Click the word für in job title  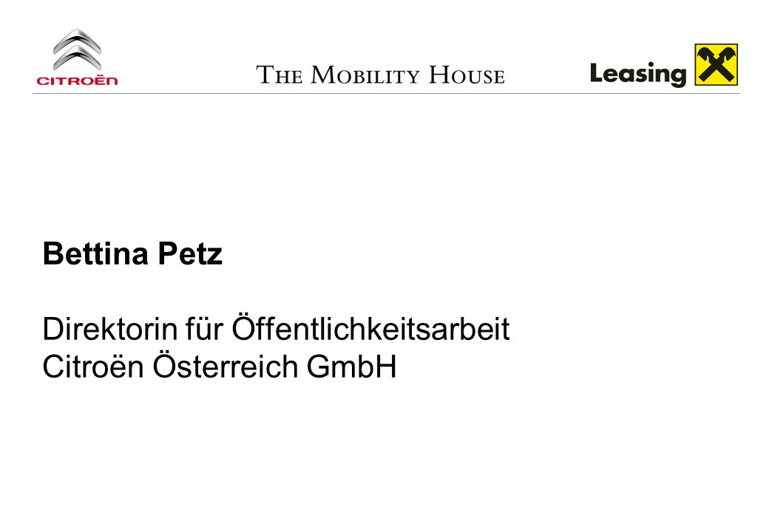pos(204,329)
